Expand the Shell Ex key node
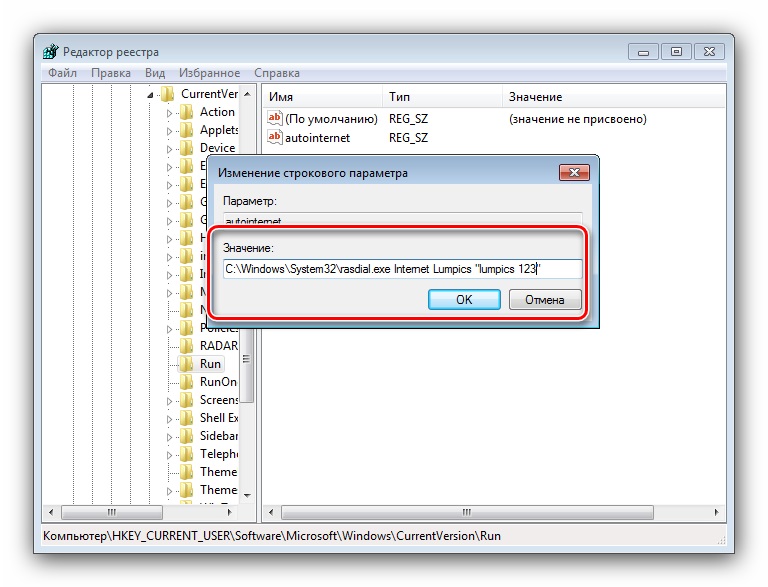Screen dimensions: 768x587 point(169,419)
